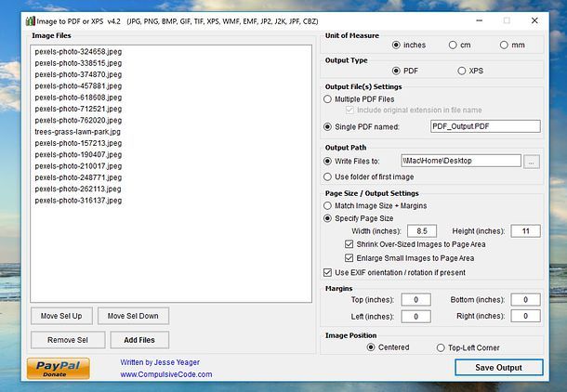Toggle Enlarge Small Images to Page Area
The image size is (567, 392).
tap(349, 258)
